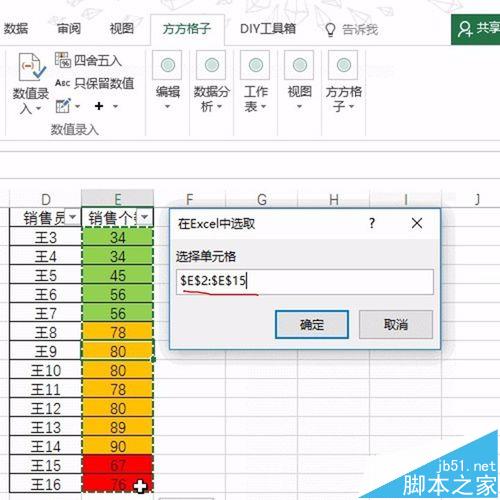This screenshot has height=500, width=500.
Task: Click the 方方格子 group icon
Action: pyautogui.click(x=343, y=65)
